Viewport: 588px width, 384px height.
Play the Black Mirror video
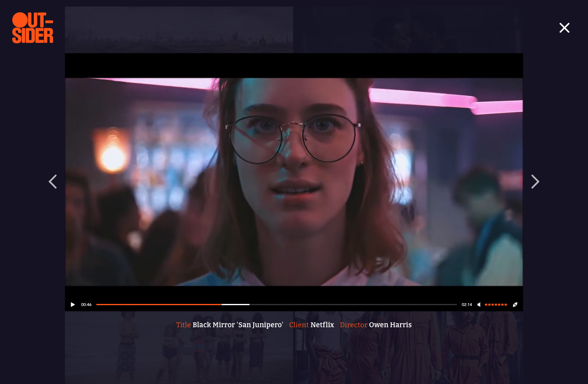pos(73,305)
